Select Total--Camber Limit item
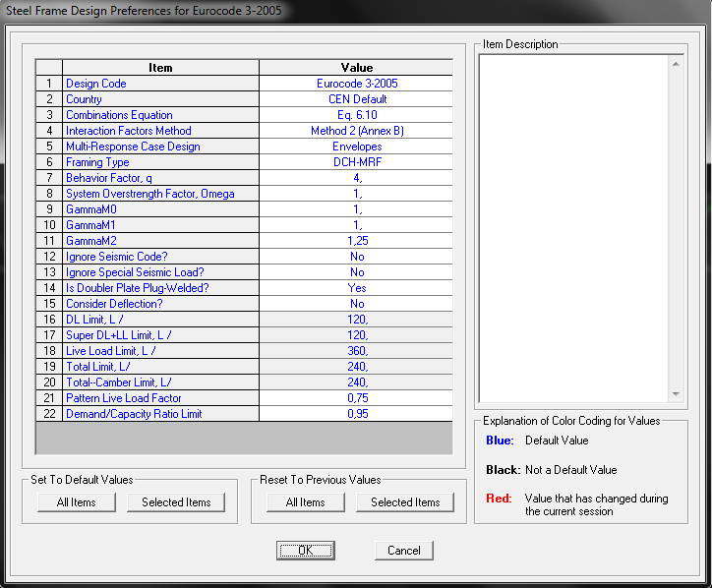The height and width of the screenshot is (588, 712). (160, 382)
